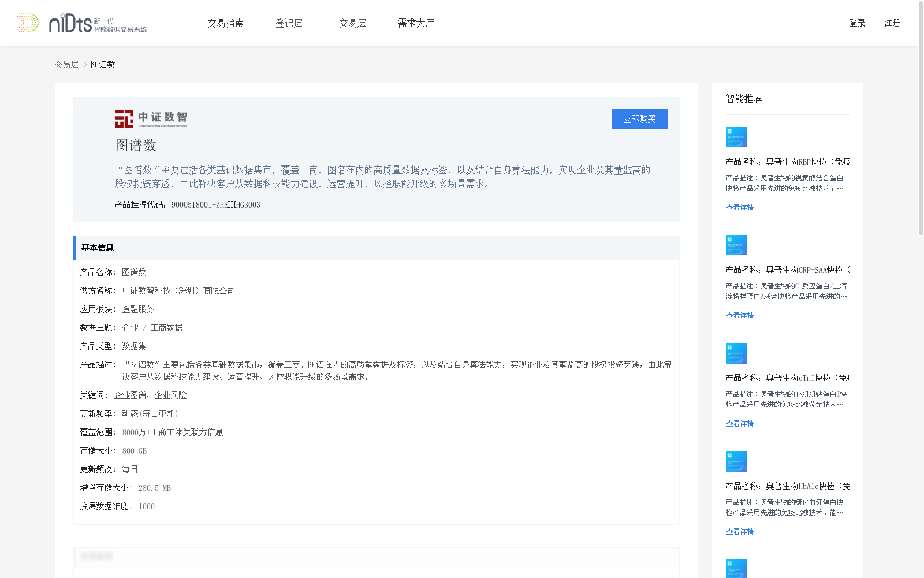Click the keywords 企业图谱，企业风险
The image size is (924, 578).
(x=150, y=395)
